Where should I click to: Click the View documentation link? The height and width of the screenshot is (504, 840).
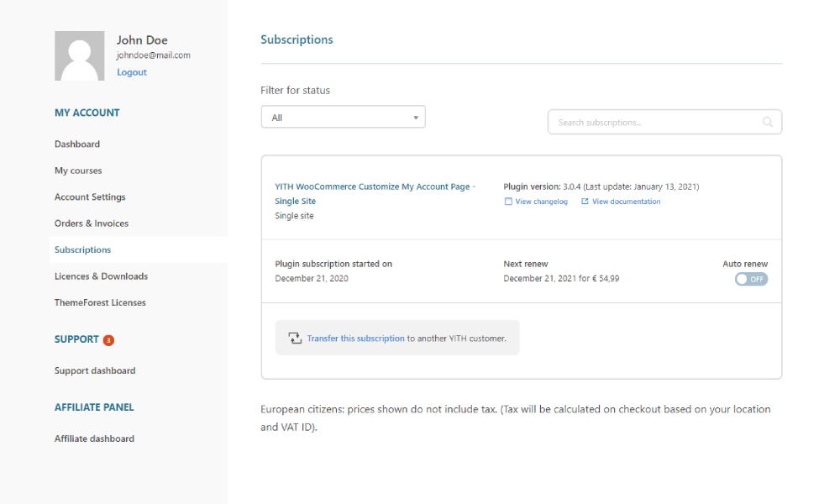(x=627, y=202)
